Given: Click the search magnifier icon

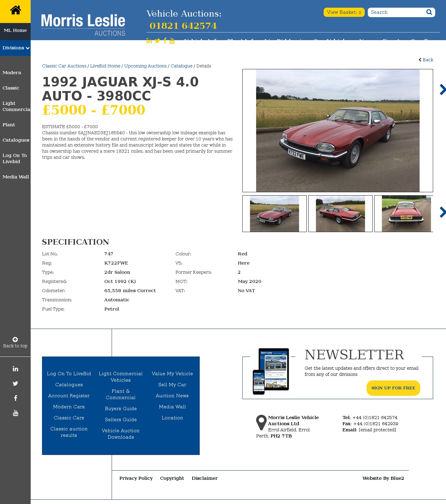Looking at the screenshot, I should 429,12.
